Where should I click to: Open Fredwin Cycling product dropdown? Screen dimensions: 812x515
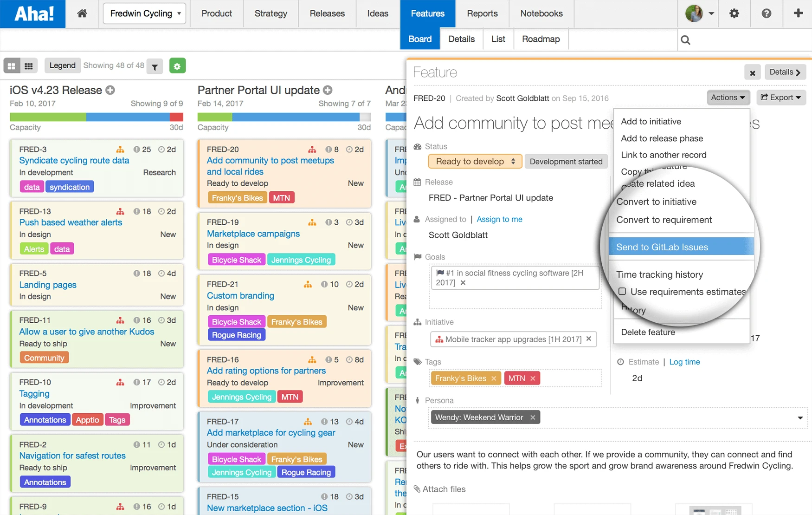pos(144,13)
